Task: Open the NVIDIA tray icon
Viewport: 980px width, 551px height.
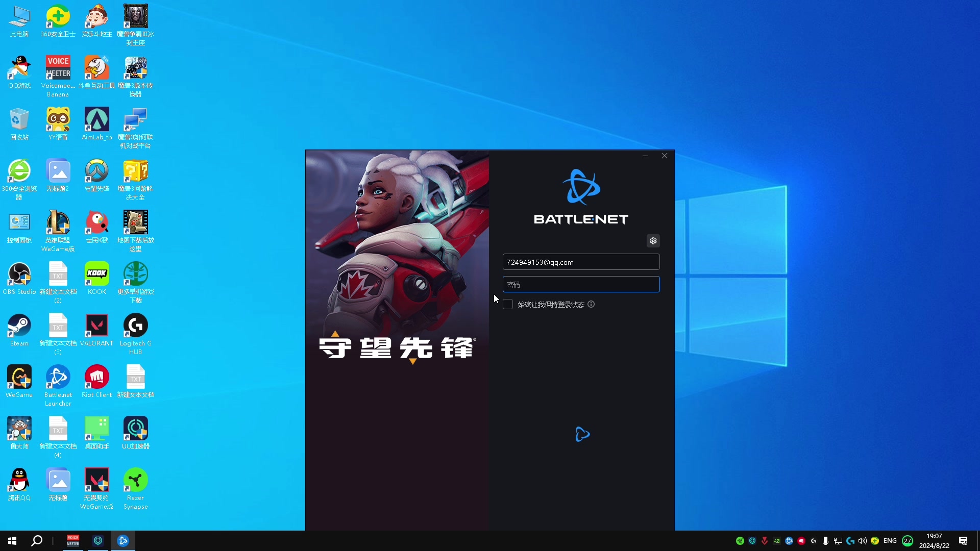Action: coord(776,541)
